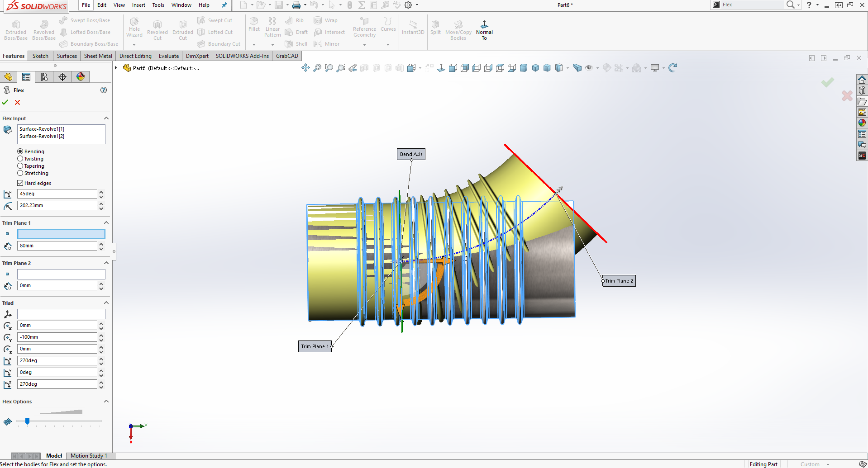Screen dimensions: 868x468
Task: Pin the menu bar pushpin icon
Action: pos(224,5)
